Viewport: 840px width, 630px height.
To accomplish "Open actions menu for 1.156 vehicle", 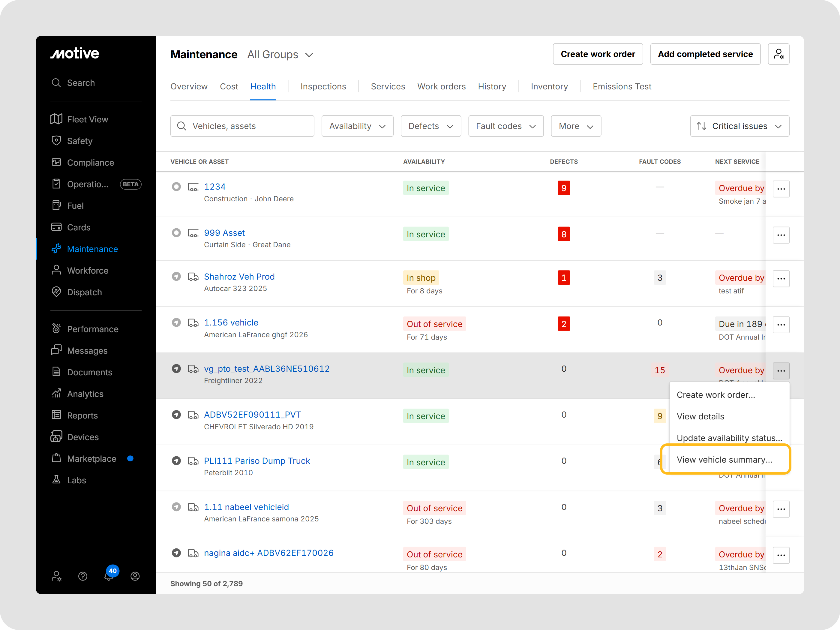I will (x=781, y=325).
